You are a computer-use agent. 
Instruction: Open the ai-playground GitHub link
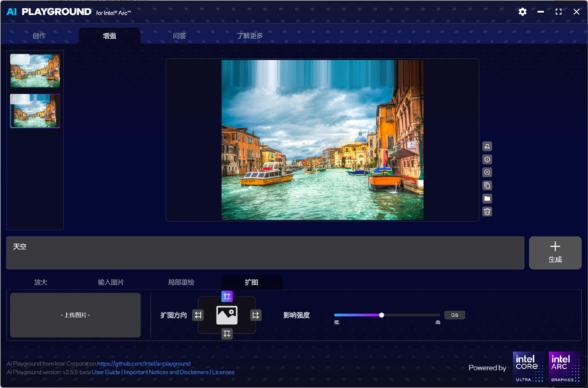click(x=144, y=364)
